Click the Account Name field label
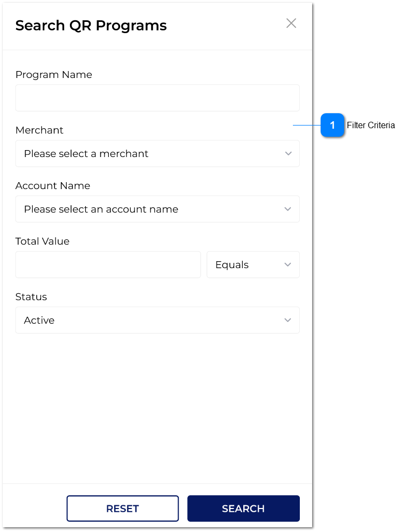This screenshot has width=406, height=532. 53,186
